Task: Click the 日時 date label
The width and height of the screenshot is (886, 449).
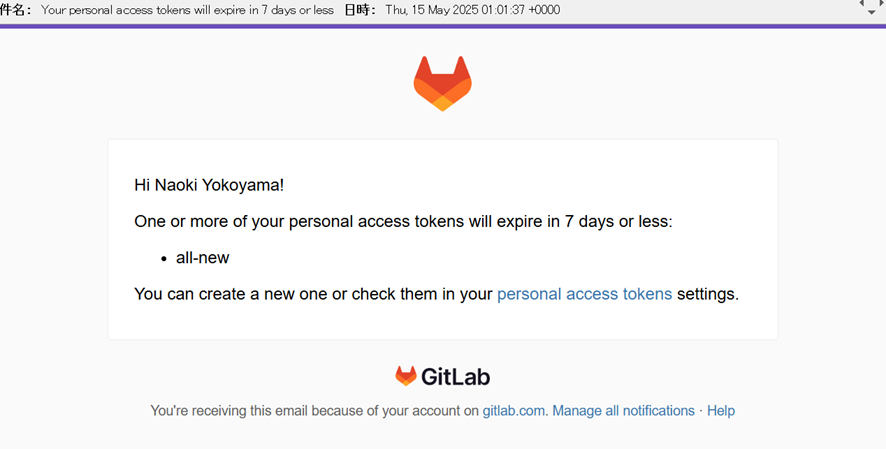Action: [359, 10]
